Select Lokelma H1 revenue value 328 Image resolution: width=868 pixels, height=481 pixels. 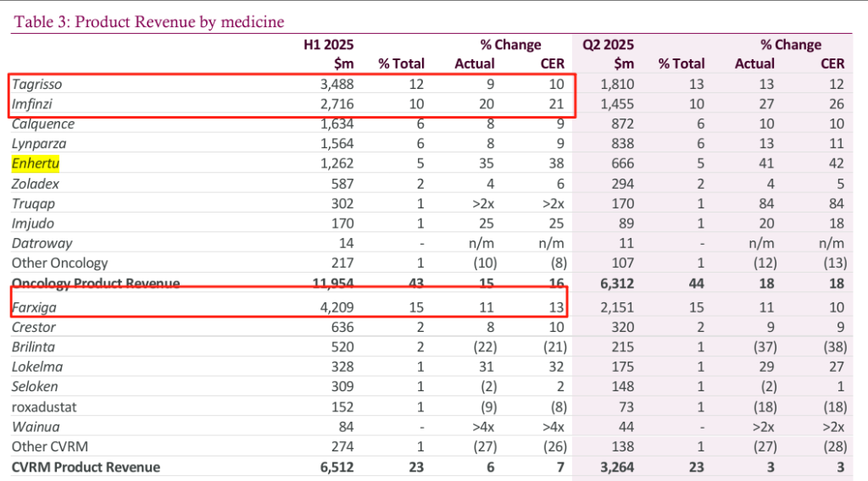tap(342, 368)
